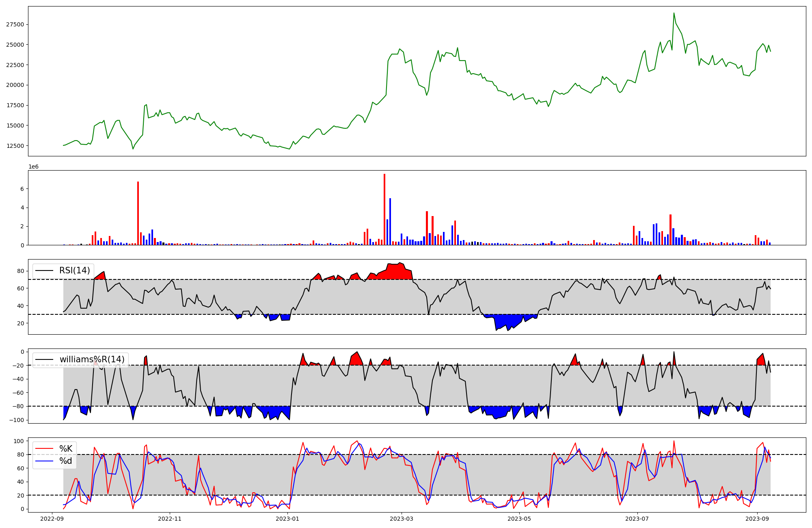
Task: Click the highest peak of the green price line
Action: tap(674, 13)
